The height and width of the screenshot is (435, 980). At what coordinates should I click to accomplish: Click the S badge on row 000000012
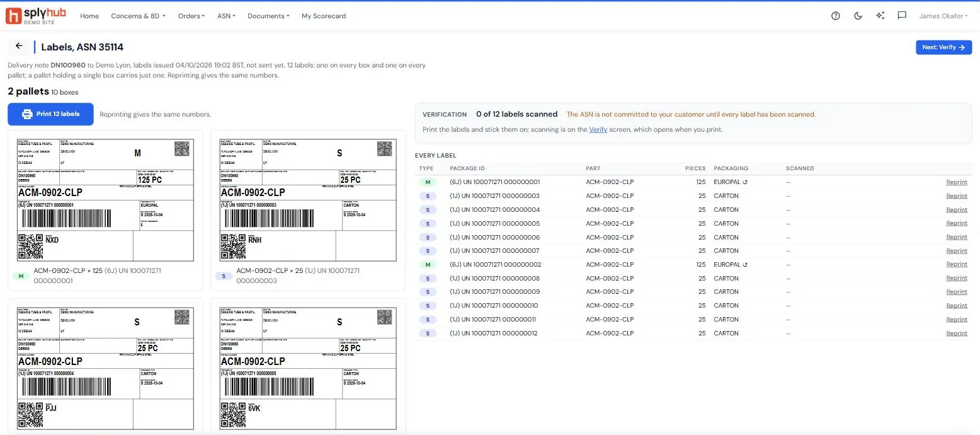[428, 333]
